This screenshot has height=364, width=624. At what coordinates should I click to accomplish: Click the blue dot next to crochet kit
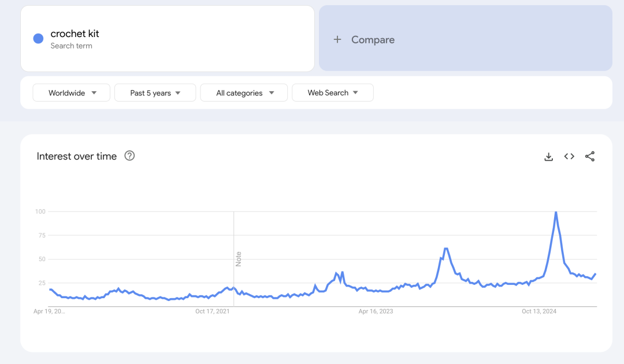pyautogui.click(x=38, y=39)
